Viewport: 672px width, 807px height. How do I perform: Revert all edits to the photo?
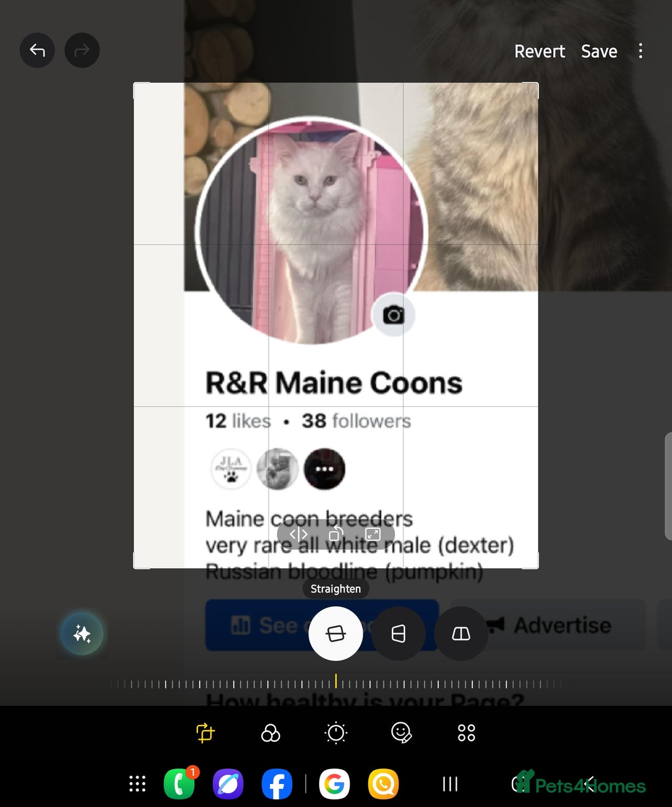coord(539,51)
